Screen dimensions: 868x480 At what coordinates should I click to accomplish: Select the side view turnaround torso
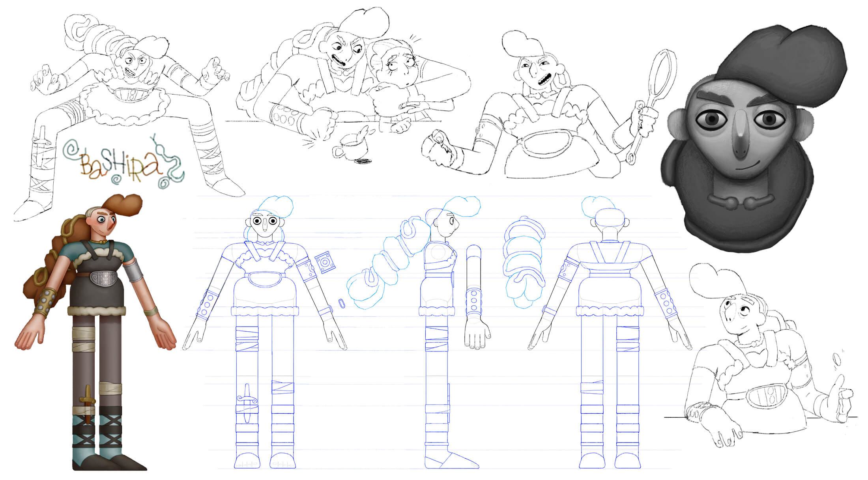coord(437,276)
